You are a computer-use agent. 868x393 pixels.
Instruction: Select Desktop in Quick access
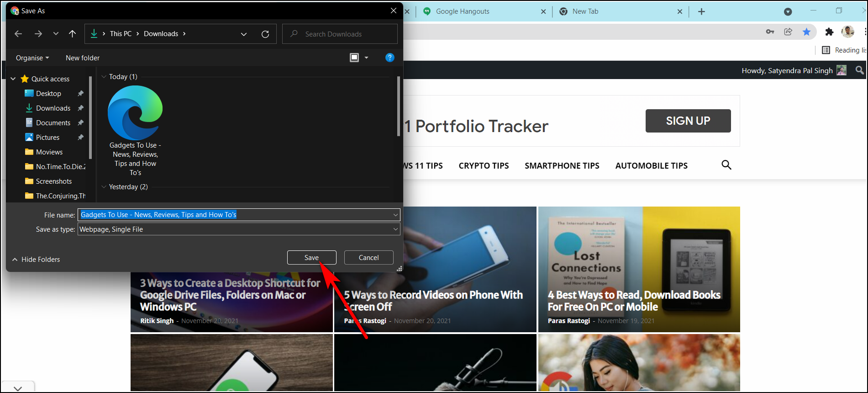tap(48, 94)
